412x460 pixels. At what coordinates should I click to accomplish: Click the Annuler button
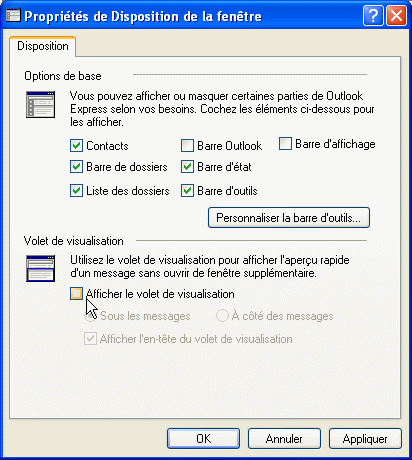284,439
